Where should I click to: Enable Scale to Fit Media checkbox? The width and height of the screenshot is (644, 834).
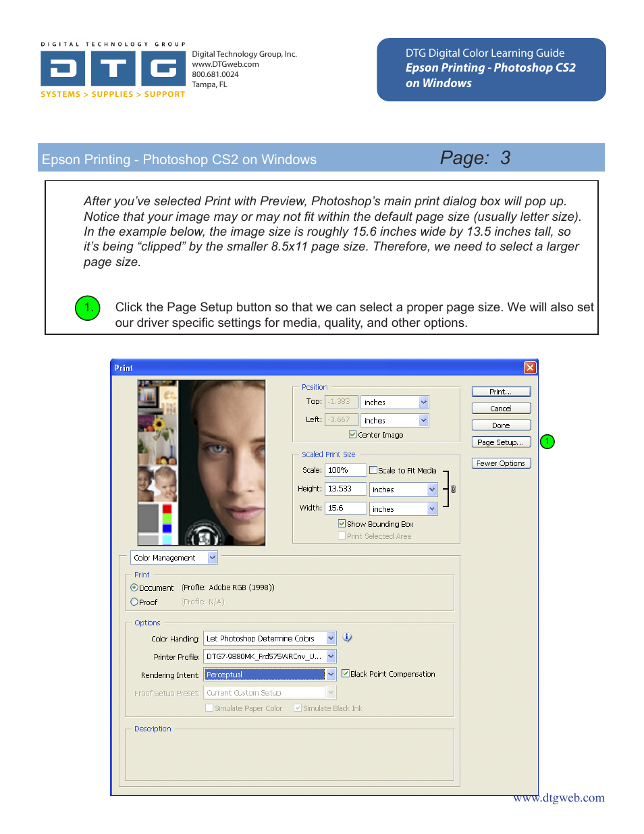point(373,470)
